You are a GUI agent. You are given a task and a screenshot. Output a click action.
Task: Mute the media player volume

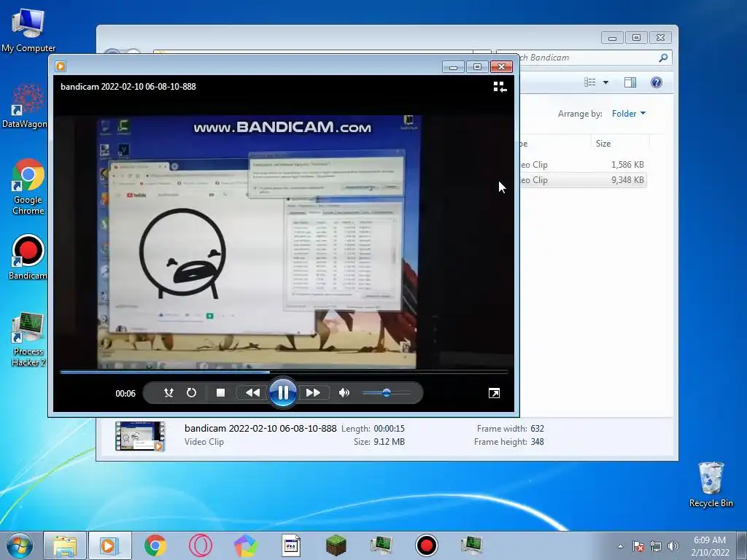344,393
